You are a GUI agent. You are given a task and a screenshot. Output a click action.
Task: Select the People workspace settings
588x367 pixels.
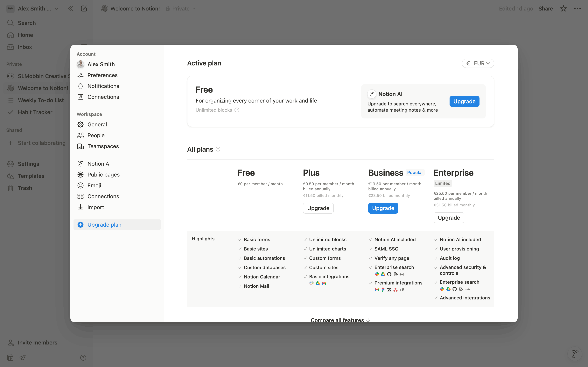coord(96,136)
